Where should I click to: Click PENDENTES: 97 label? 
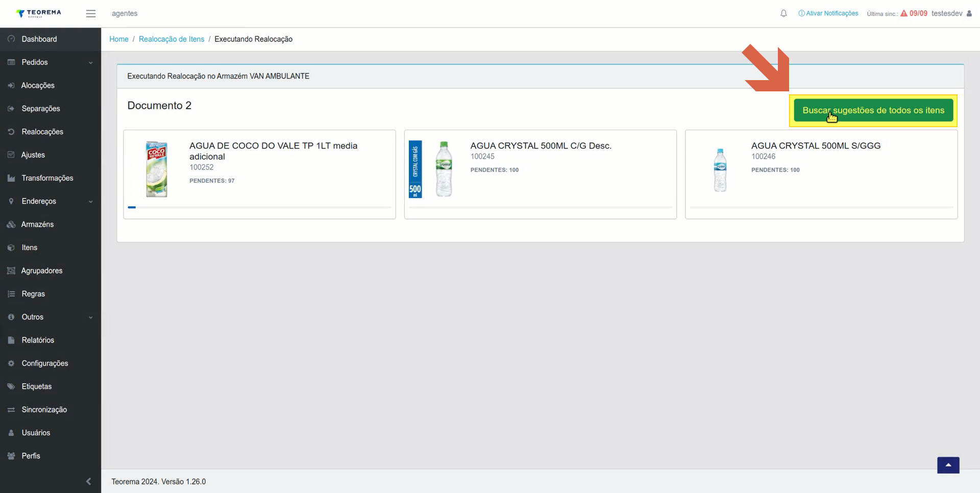pyautogui.click(x=212, y=181)
